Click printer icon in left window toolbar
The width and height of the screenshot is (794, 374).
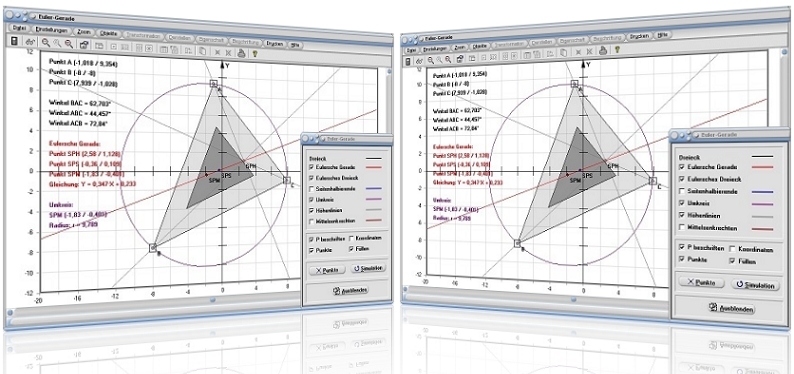[242, 52]
